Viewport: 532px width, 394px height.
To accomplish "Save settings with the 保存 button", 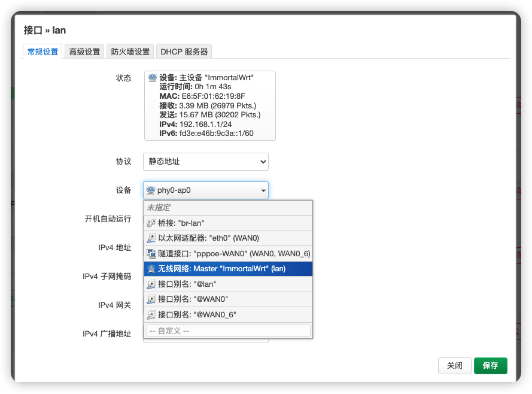I will coord(490,366).
